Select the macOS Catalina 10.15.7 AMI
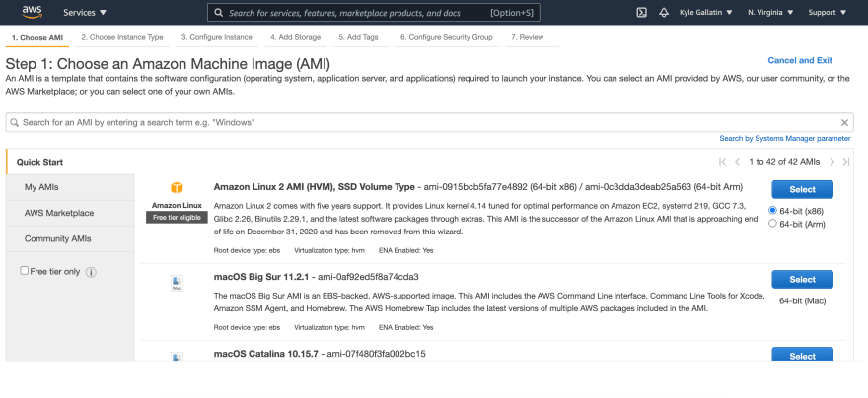868x398 pixels. (802, 355)
